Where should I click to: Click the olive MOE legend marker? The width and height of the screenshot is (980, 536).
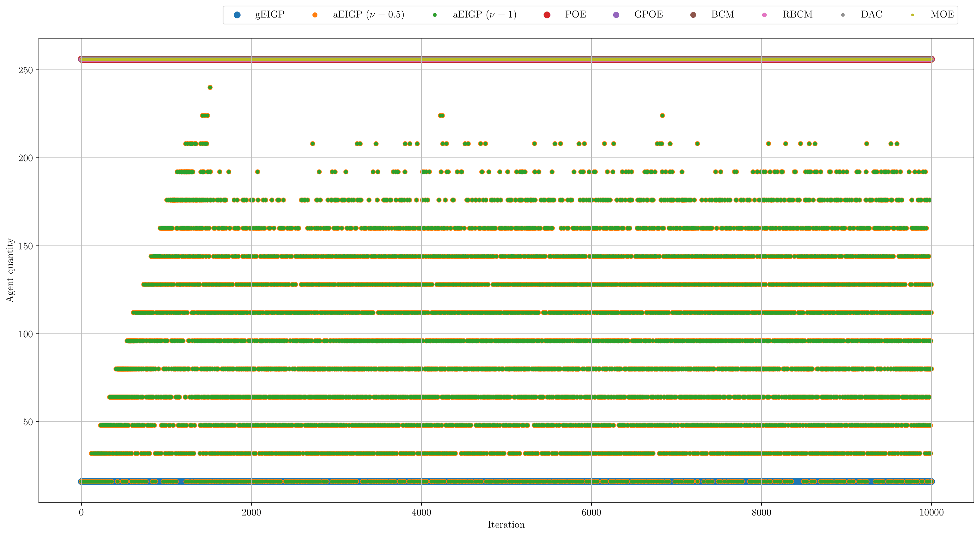(912, 15)
